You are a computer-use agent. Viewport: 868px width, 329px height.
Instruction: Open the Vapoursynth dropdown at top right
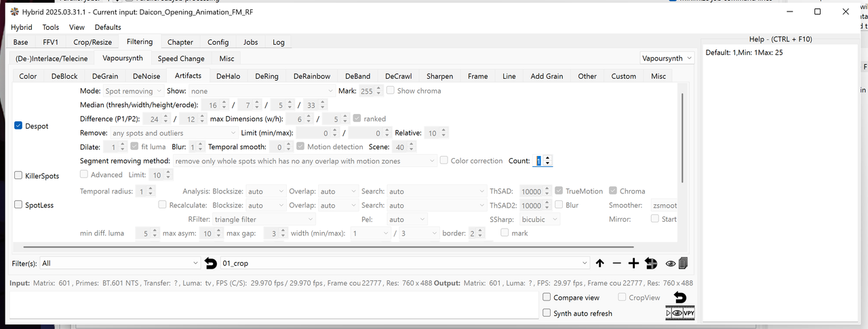click(668, 58)
